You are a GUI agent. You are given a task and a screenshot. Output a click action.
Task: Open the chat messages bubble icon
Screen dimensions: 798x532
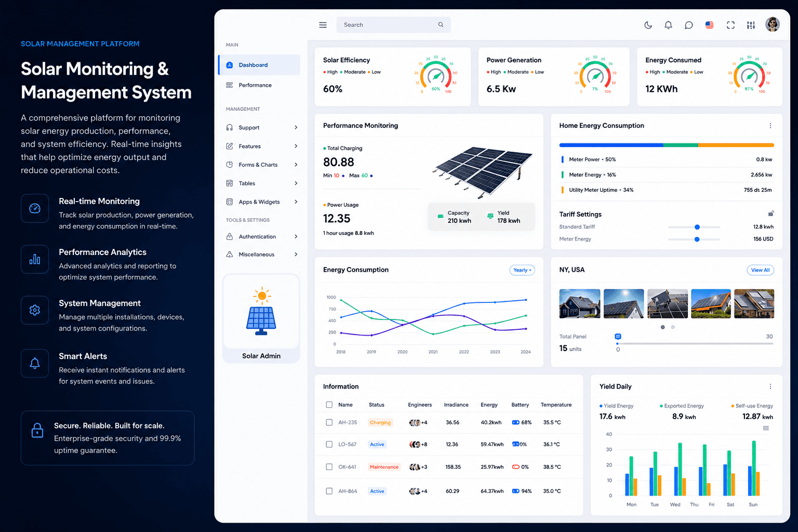(688, 25)
